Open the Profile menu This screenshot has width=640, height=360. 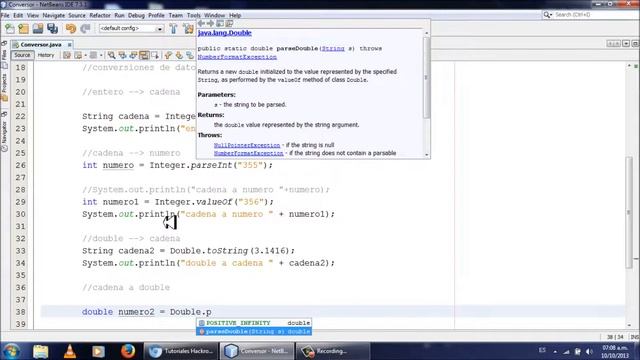[156, 15]
